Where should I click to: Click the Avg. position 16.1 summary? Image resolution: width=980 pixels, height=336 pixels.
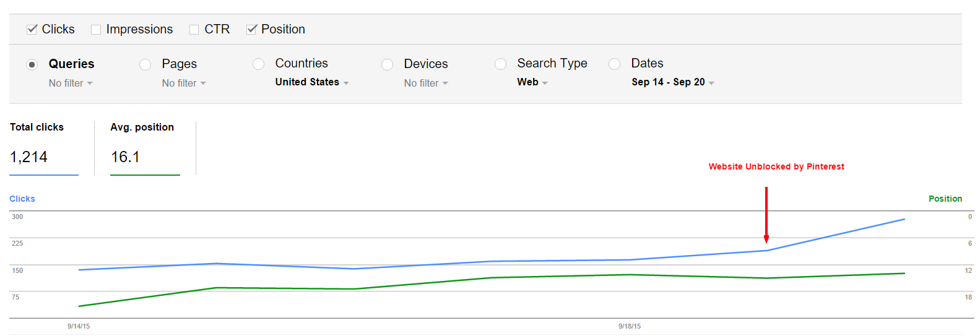tap(145, 149)
